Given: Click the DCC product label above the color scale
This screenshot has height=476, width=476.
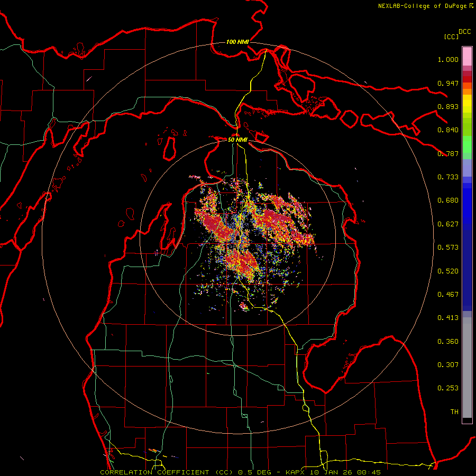Looking at the screenshot, I should (x=464, y=32).
